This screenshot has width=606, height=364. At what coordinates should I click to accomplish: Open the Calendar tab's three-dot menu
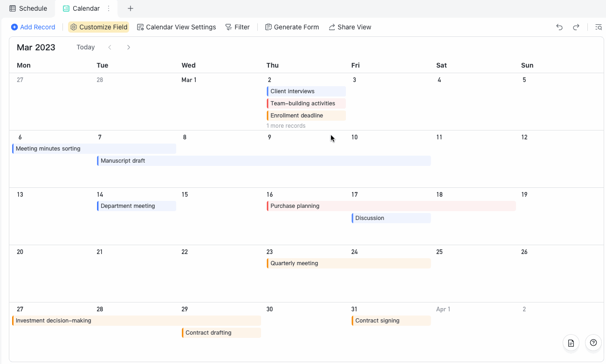tap(108, 8)
